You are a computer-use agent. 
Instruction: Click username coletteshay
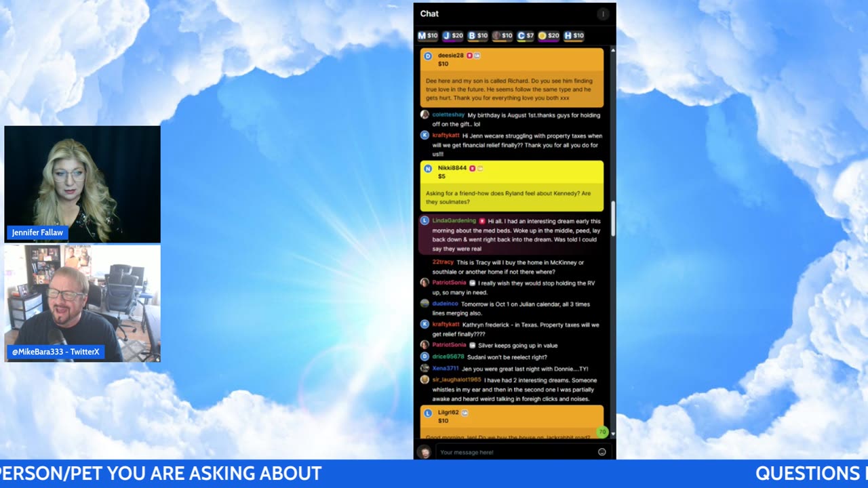click(x=448, y=115)
